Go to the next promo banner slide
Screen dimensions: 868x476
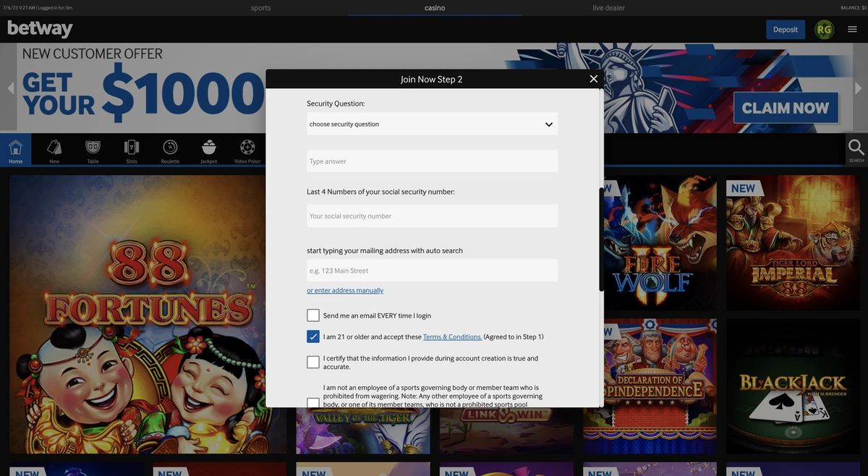point(859,88)
